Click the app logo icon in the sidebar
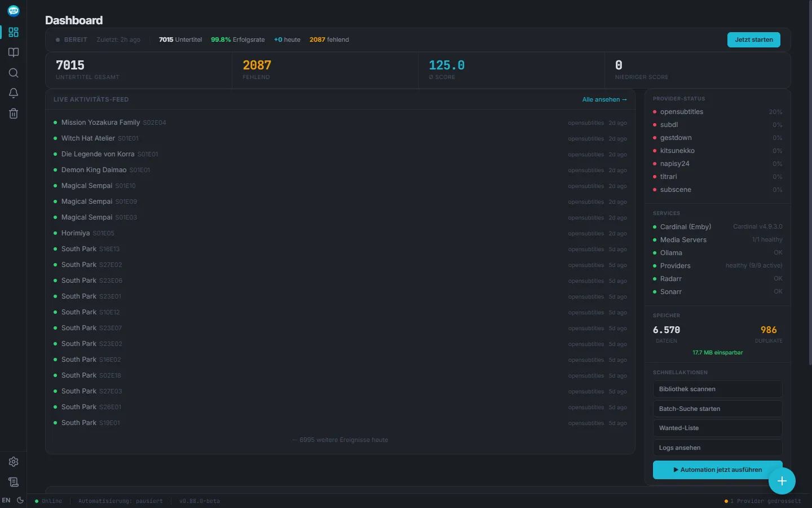The height and width of the screenshot is (508, 812). (x=14, y=11)
